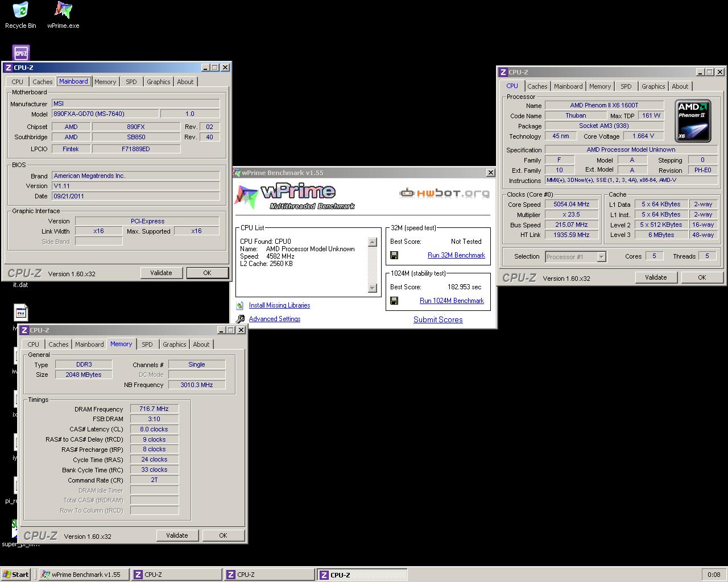Run the 1024M Benchmark link
This screenshot has height=582, width=728.
click(x=452, y=301)
